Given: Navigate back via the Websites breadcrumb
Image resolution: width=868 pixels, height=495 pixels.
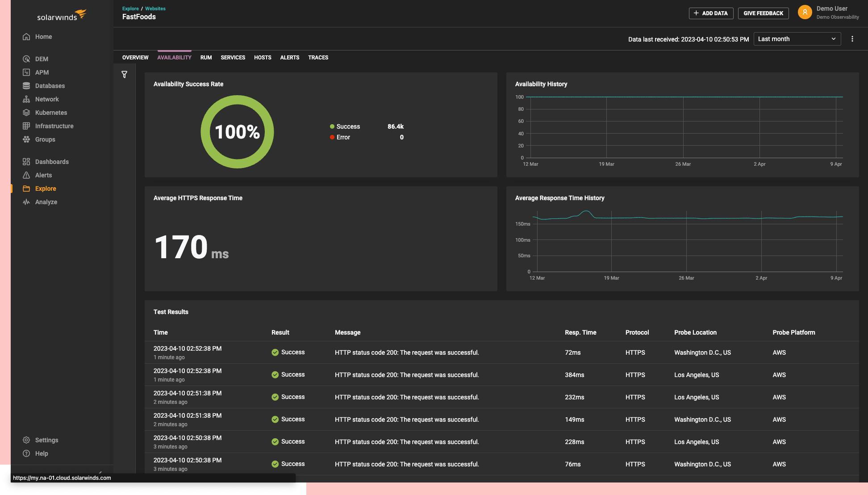Looking at the screenshot, I should (x=155, y=8).
